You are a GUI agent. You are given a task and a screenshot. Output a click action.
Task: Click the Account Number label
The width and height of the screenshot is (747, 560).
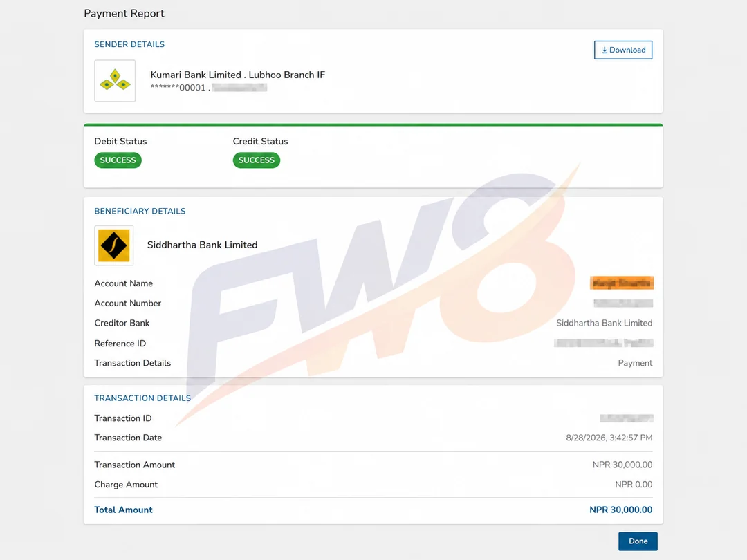point(128,304)
